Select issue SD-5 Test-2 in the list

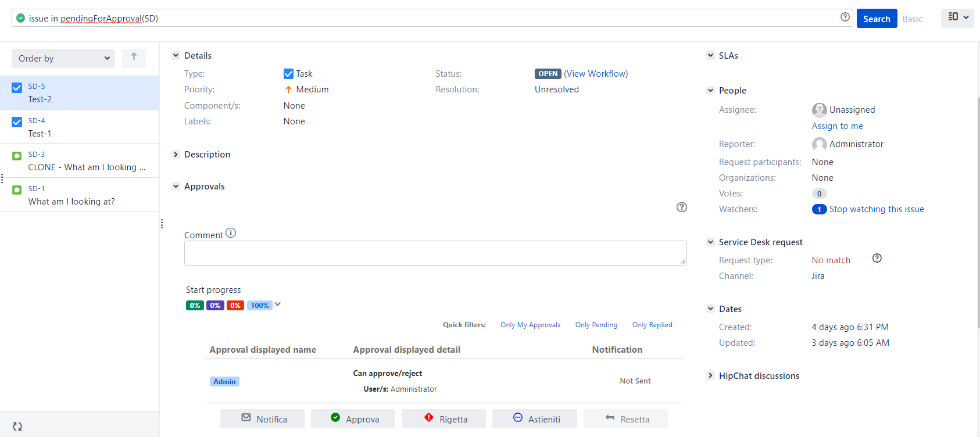pyautogui.click(x=79, y=93)
